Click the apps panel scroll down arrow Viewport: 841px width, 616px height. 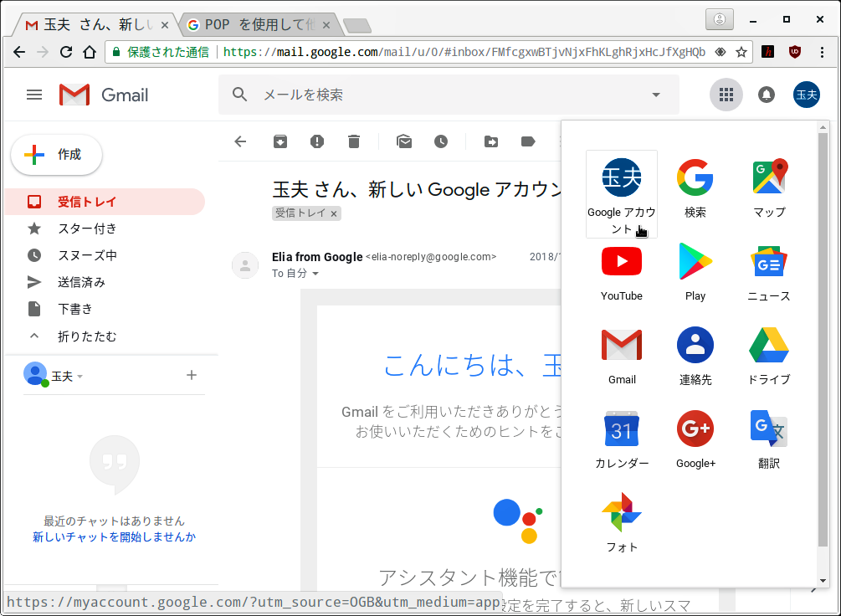823,581
